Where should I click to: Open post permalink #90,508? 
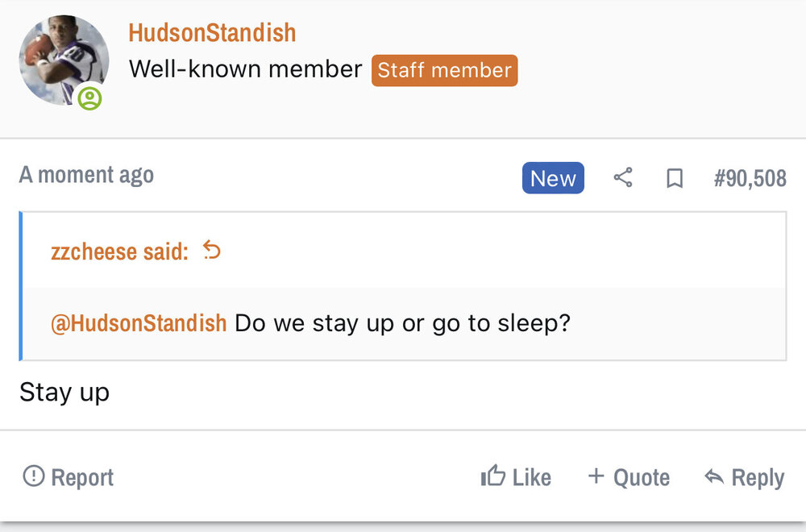pos(750,178)
